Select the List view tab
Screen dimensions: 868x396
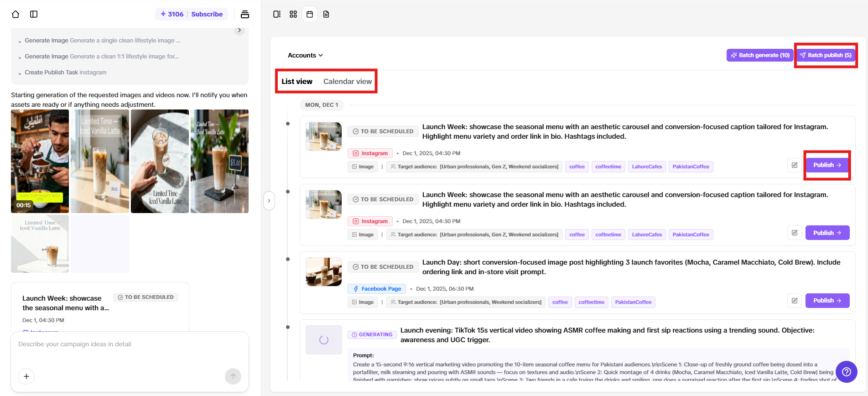coord(297,81)
